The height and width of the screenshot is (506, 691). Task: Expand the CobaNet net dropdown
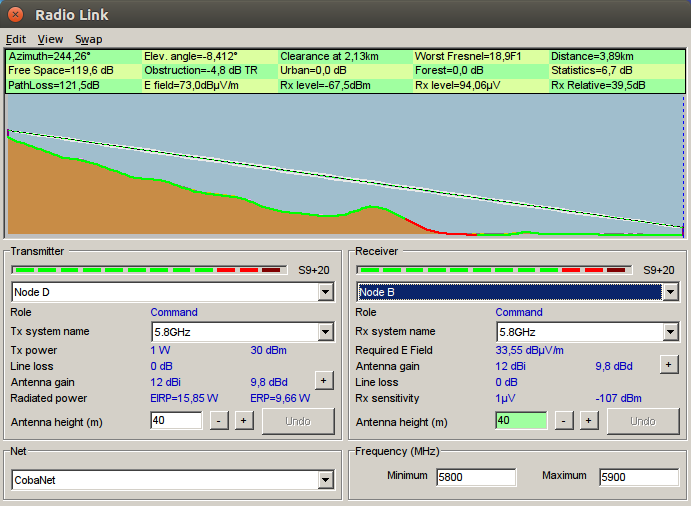tap(325, 481)
